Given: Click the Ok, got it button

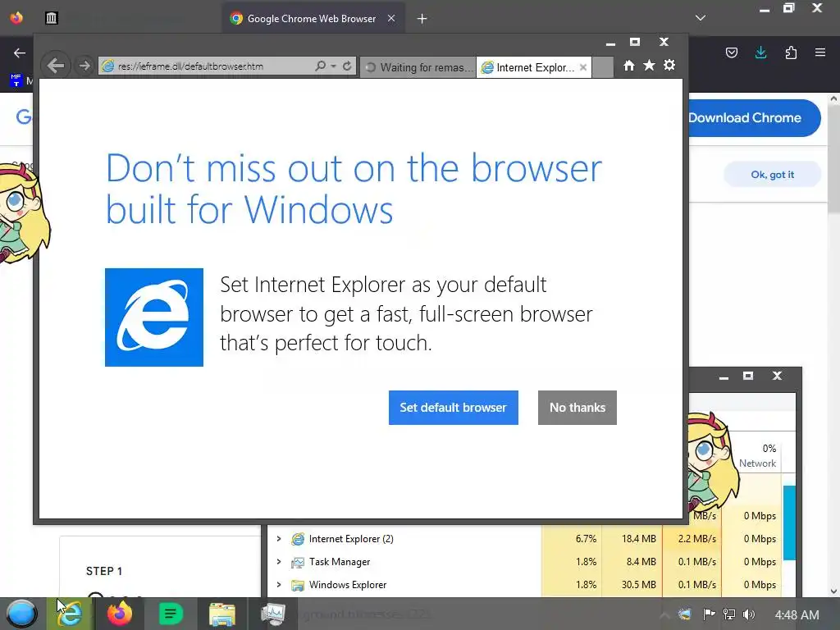Looking at the screenshot, I should [772, 175].
